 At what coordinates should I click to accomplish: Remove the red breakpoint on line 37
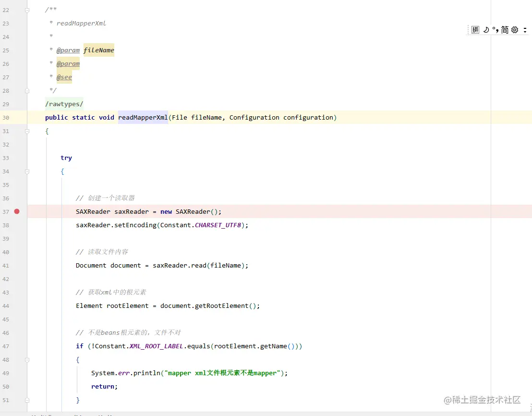tap(17, 211)
